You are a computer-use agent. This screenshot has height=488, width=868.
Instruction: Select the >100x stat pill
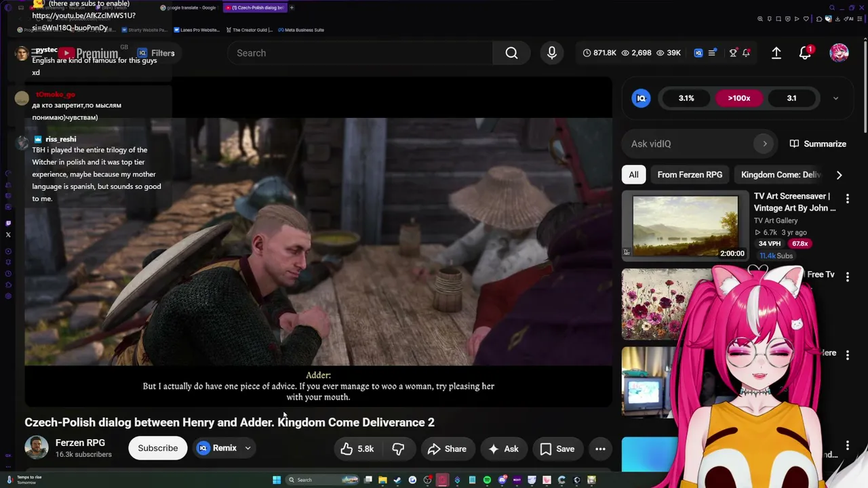739,98
